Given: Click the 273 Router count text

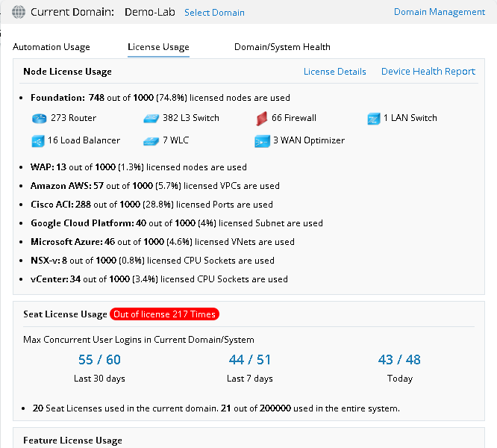Looking at the screenshot, I should (74, 118).
